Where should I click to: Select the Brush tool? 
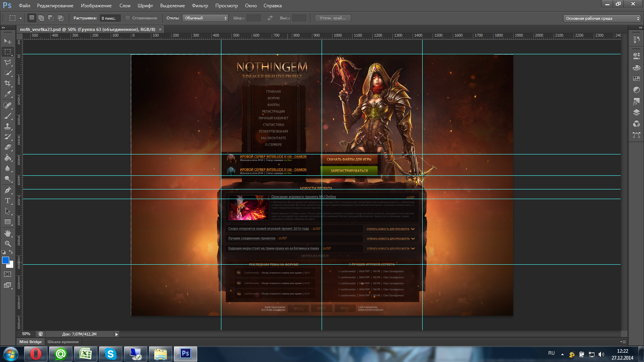[x=8, y=116]
